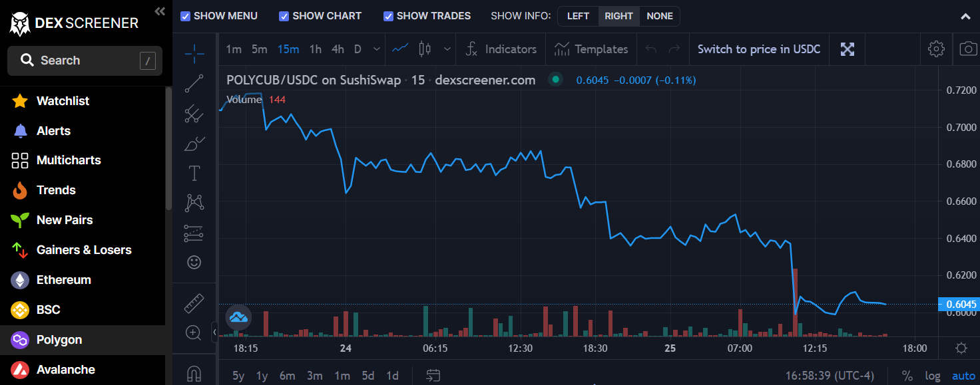The width and height of the screenshot is (980, 385).
Task: Click the fullscreen chart icon
Action: [x=847, y=49]
